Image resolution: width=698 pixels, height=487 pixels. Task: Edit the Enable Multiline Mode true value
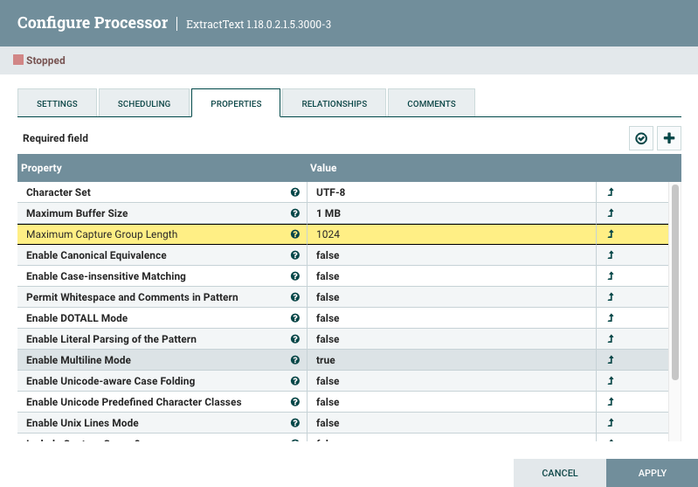click(x=451, y=360)
